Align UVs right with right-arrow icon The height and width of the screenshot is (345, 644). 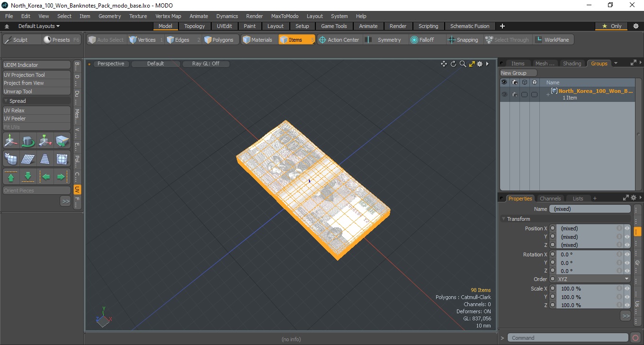pyautogui.click(x=63, y=177)
